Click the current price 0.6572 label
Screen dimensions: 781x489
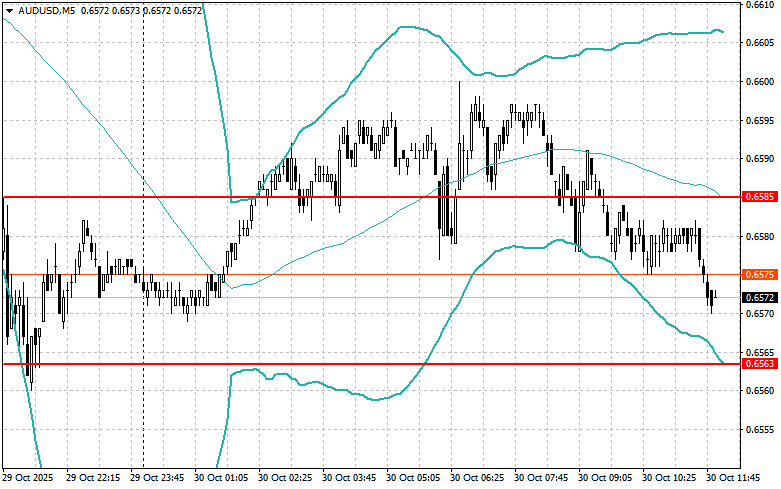(760, 297)
